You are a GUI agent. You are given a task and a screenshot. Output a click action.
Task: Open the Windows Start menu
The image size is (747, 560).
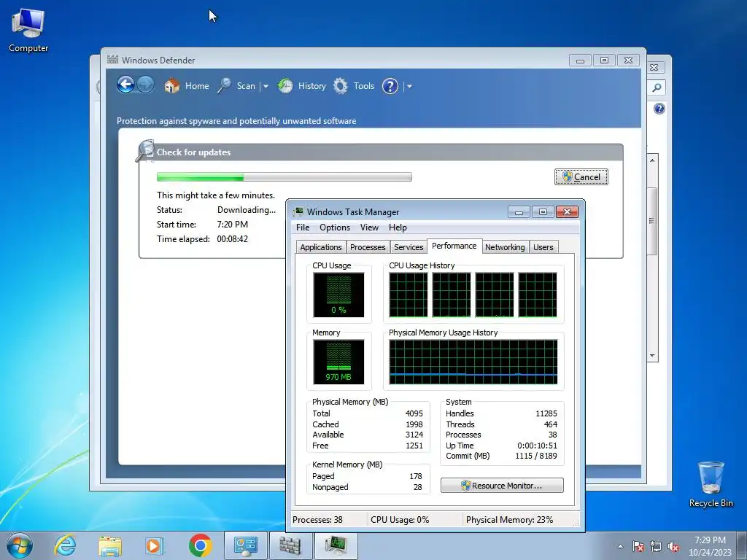tap(20, 545)
